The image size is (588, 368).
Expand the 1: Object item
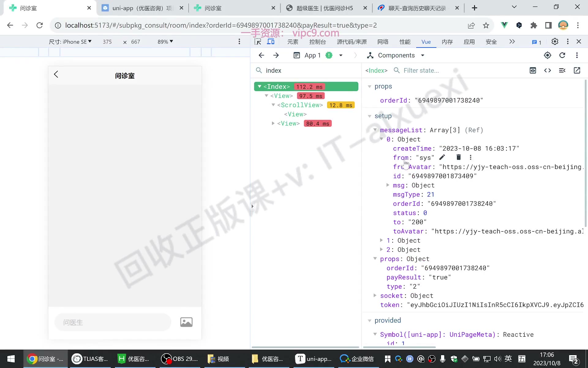point(381,240)
